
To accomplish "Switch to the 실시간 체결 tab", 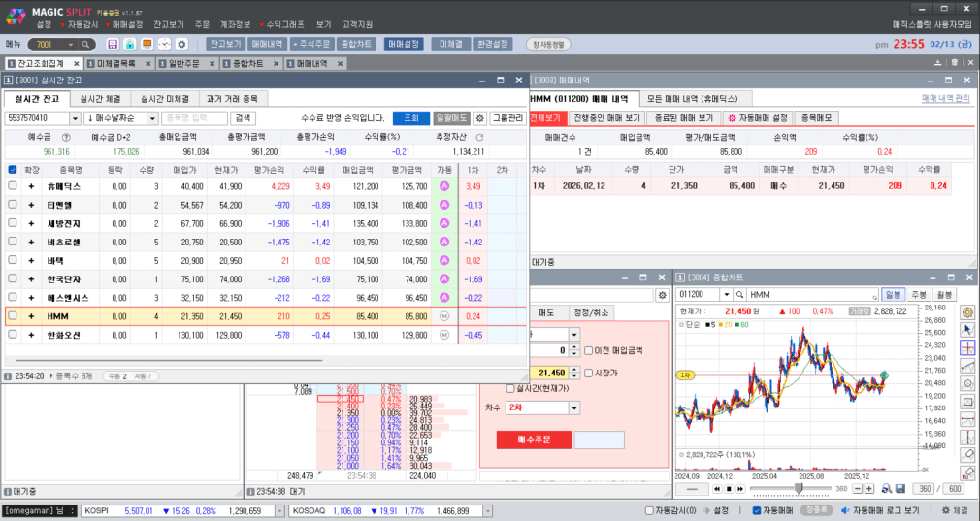I will pyautogui.click(x=100, y=99).
